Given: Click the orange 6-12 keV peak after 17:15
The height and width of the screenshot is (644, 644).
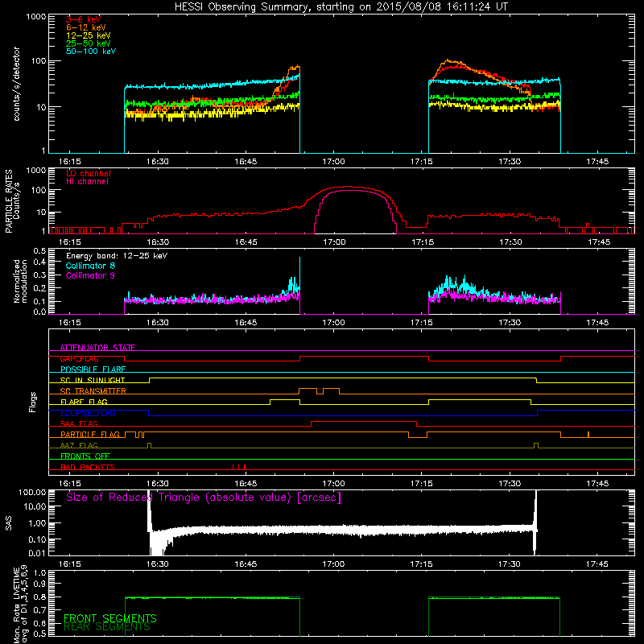Looking at the screenshot, I should (x=449, y=61).
